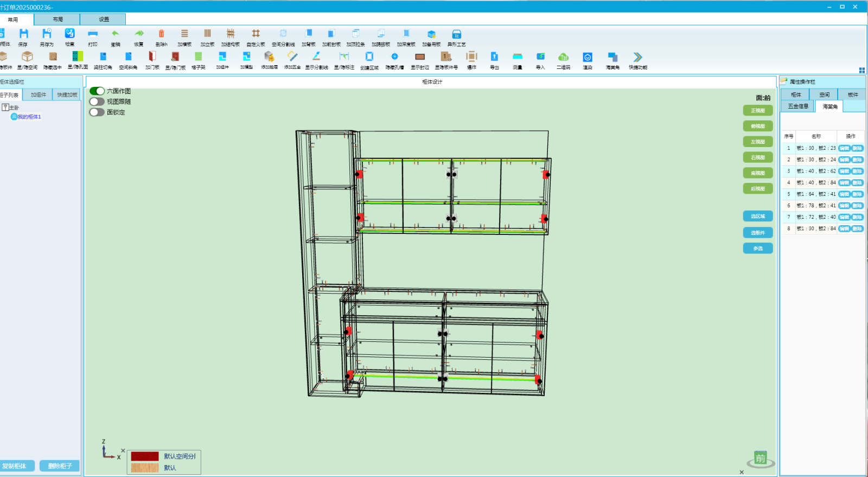Enable the 视图跟随 toggle switch
Image resolution: width=868 pixels, height=477 pixels.
click(97, 101)
